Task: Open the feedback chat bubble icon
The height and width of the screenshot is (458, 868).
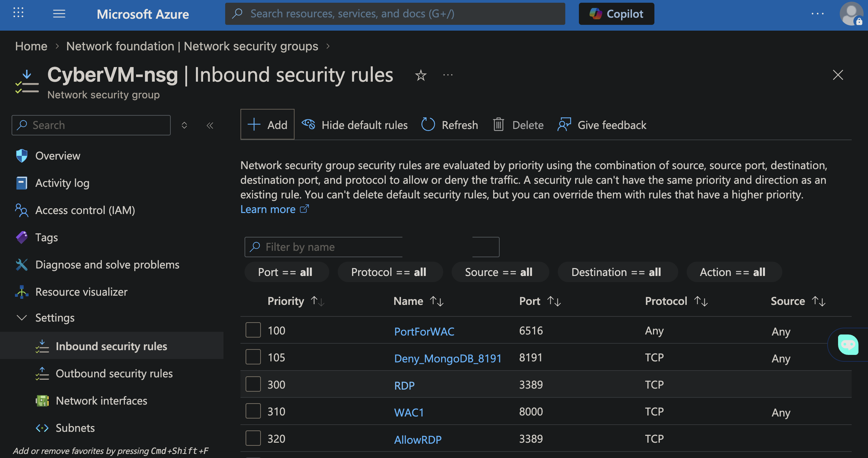Action: [848, 345]
